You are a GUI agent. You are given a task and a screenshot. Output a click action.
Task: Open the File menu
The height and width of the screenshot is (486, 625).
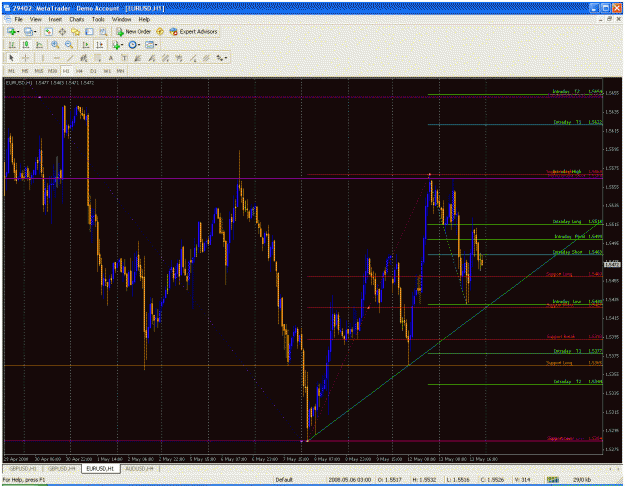pyautogui.click(x=19, y=19)
